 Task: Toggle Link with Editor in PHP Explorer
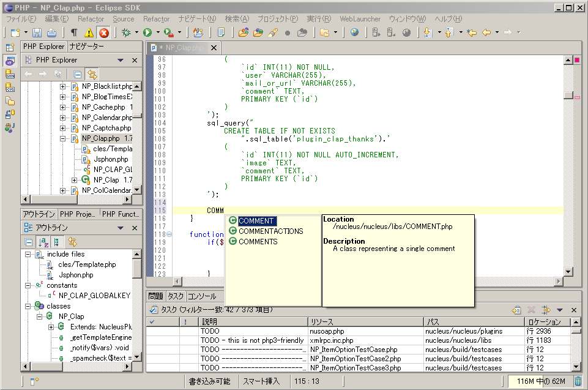point(92,74)
